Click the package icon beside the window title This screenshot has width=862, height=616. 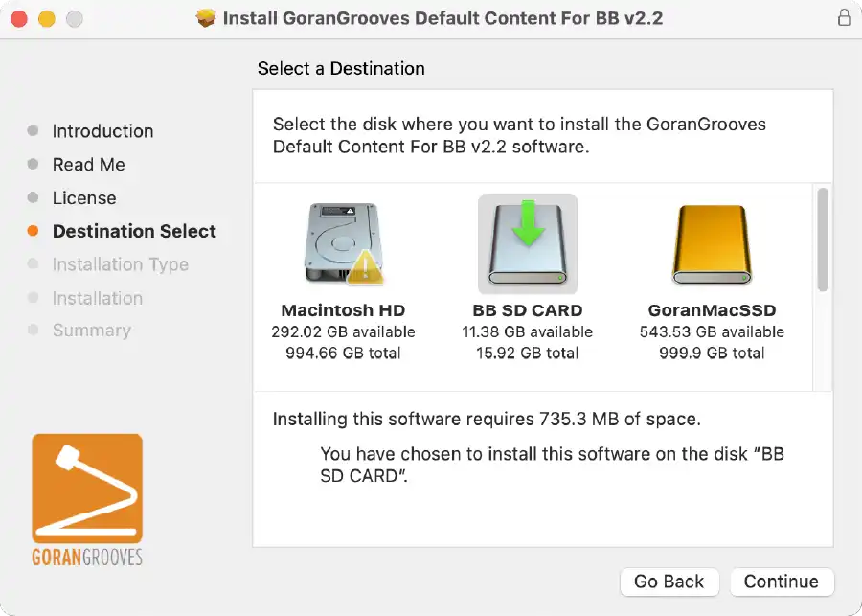tap(206, 18)
